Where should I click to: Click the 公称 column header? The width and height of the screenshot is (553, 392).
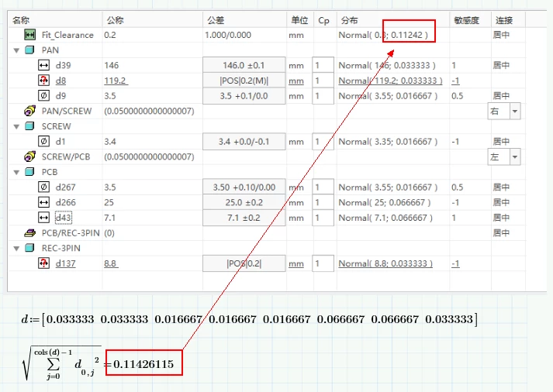(116, 20)
